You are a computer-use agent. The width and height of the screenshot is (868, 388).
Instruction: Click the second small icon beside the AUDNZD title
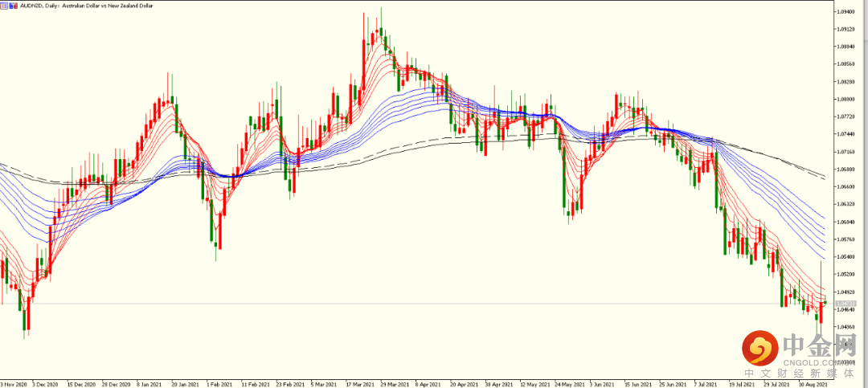pyautogui.click(x=11, y=6)
